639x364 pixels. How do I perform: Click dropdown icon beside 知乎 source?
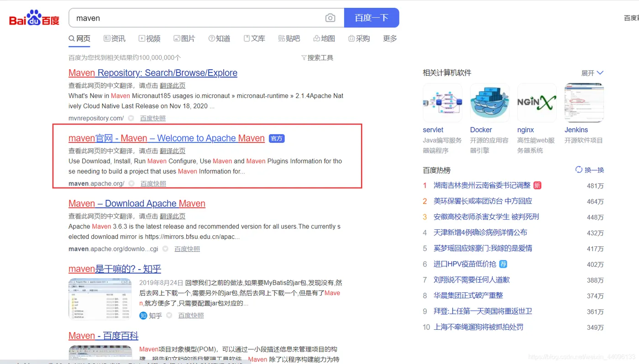tap(169, 315)
